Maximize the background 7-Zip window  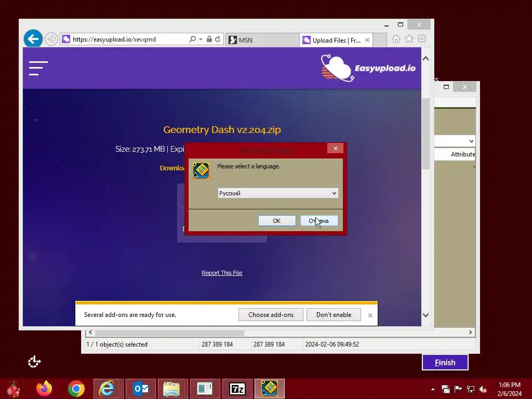(x=446, y=87)
